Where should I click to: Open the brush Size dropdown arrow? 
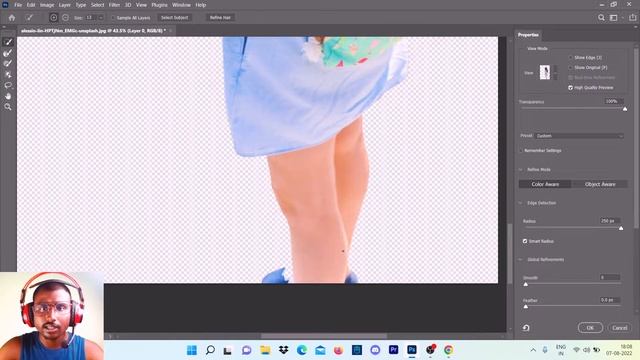tap(101, 18)
